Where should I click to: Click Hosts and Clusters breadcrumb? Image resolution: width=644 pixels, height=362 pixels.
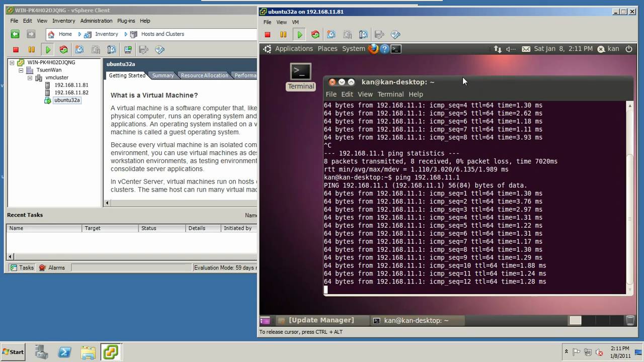coord(163,34)
